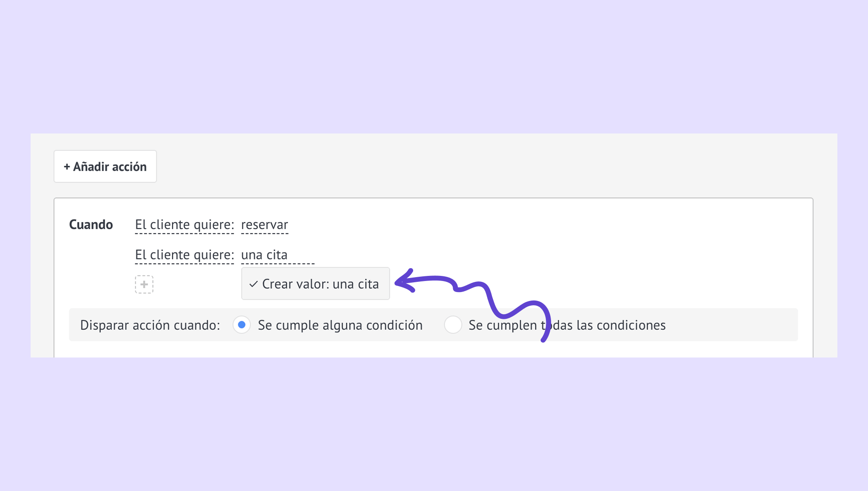Focus the "una cita" value input field
This screenshot has height=491, width=868.
277,255
